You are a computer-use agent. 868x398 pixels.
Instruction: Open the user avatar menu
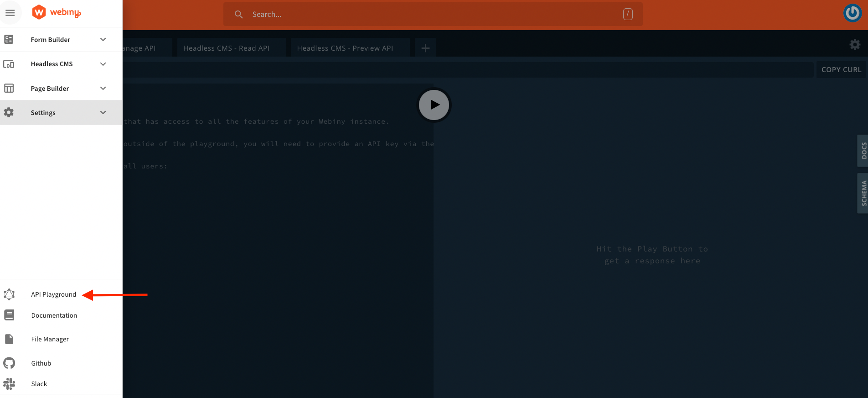(x=852, y=13)
